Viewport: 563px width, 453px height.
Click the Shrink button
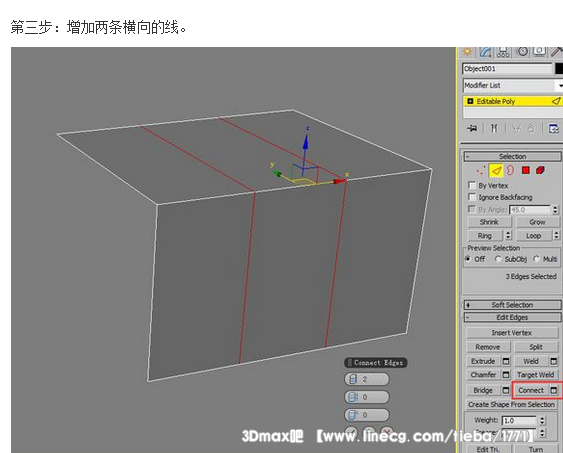coord(489,222)
